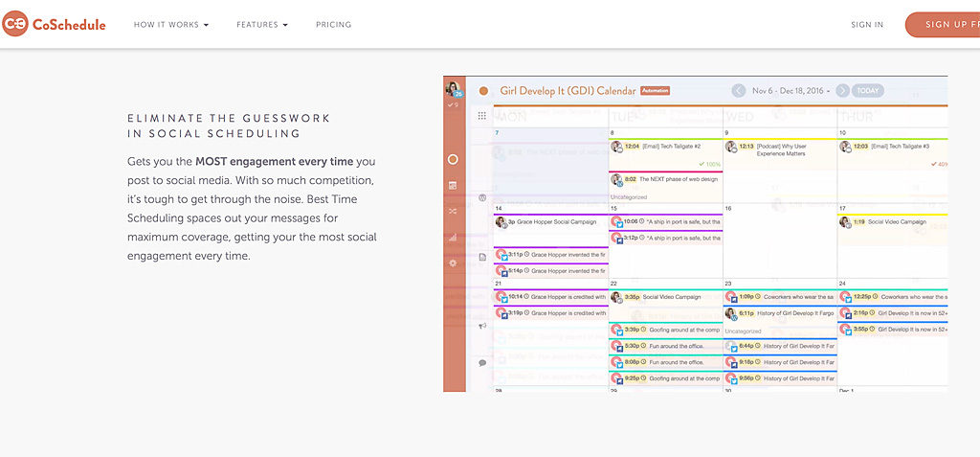Select the 9:25p Goofing around post

tap(665, 378)
